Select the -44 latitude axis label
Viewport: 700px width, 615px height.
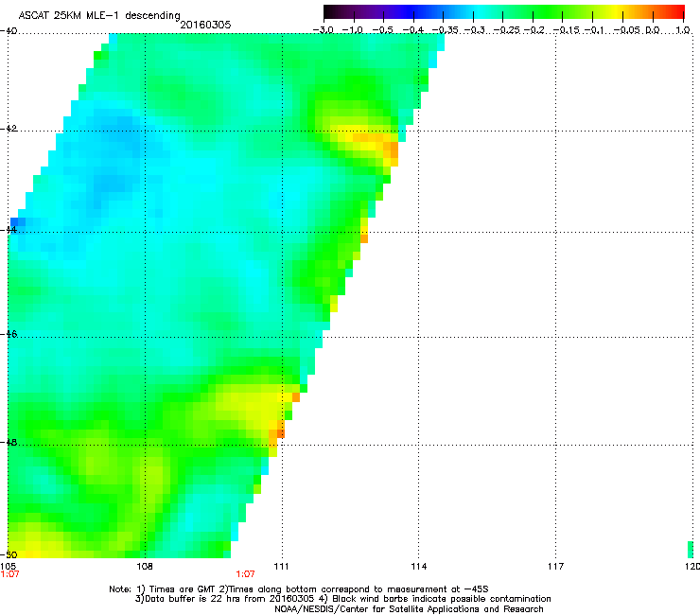9,230
